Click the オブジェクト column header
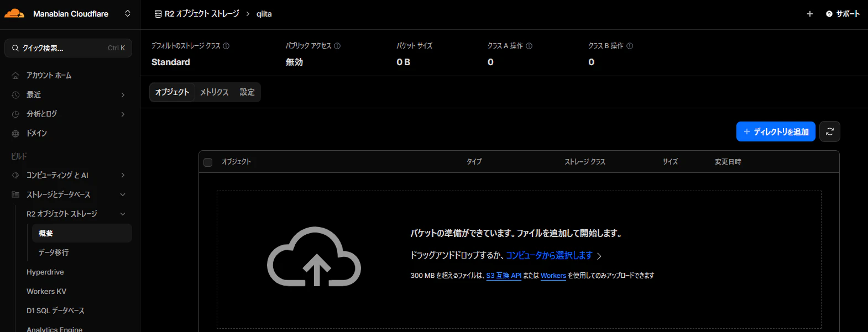The image size is (868, 332). [236, 162]
